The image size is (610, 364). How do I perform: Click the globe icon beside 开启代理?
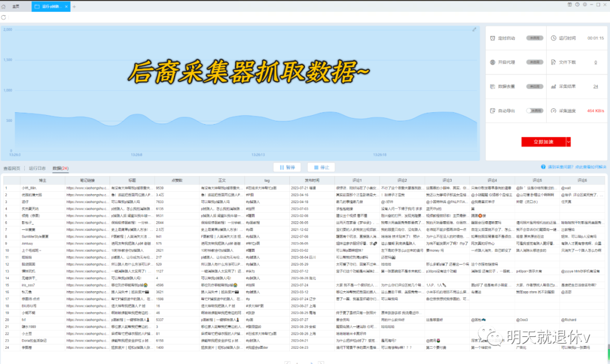493,63
